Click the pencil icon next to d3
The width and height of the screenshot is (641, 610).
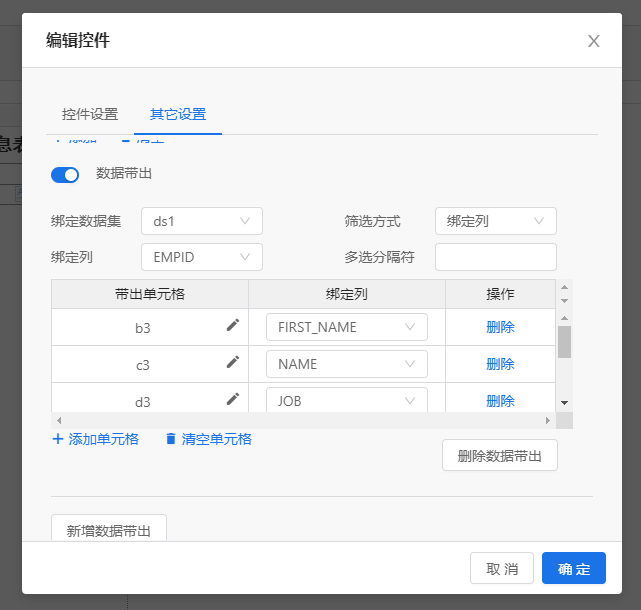coord(233,399)
